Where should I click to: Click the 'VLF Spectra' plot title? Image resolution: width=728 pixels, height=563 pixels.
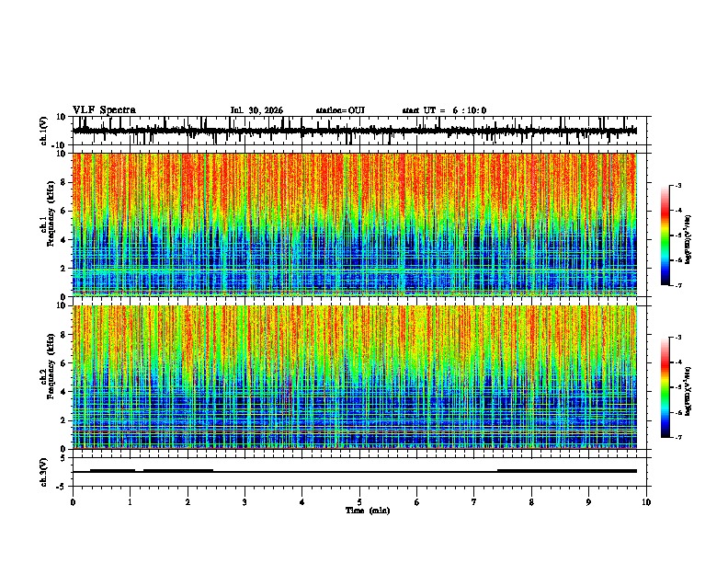(104, 110)
